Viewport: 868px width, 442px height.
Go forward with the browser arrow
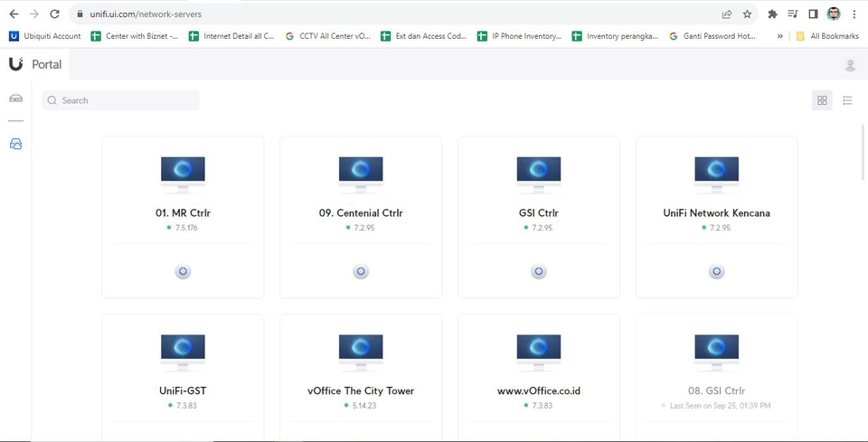(x=34, y=14)
